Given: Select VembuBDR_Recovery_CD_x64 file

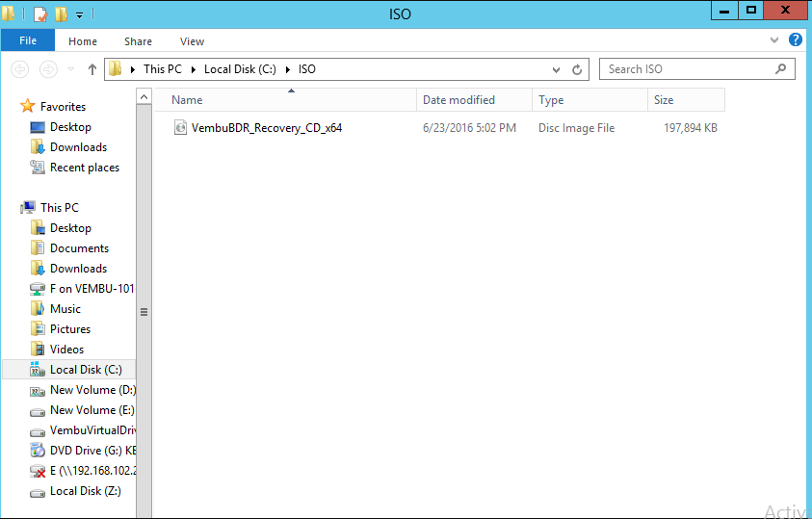Looking at the screenshot, I should tap(267, 128).
